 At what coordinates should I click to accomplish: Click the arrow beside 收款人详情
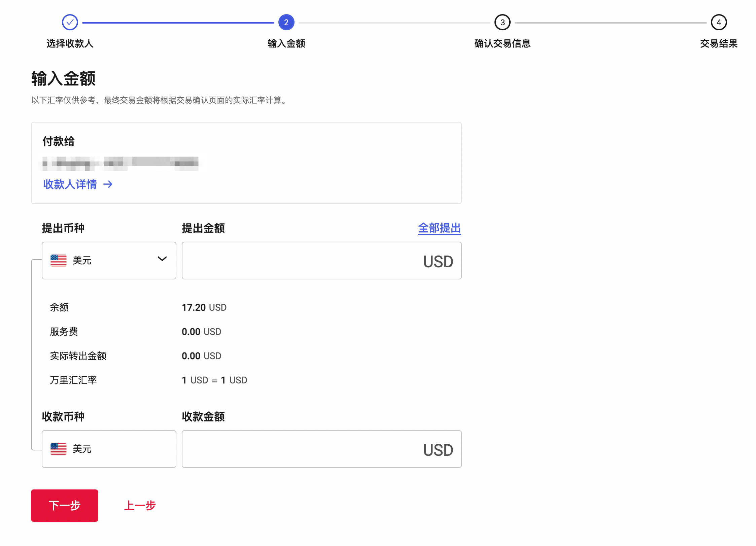(108, 184)
